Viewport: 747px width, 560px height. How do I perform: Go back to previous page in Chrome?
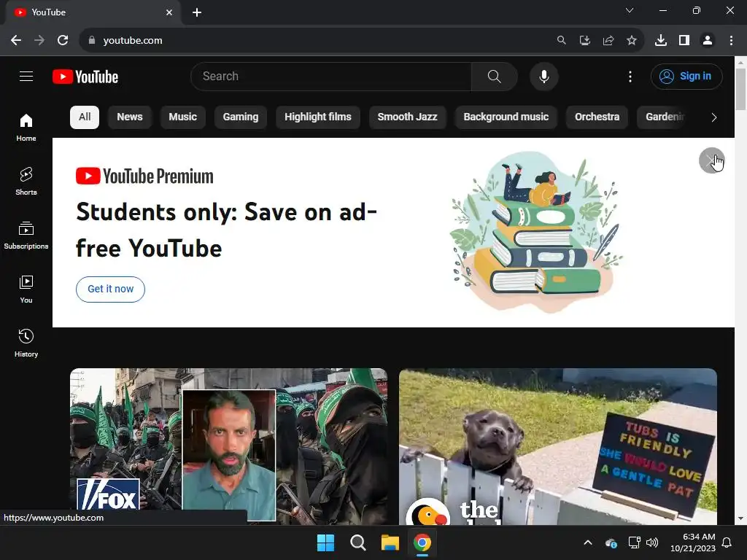click(x=16, y=40)
